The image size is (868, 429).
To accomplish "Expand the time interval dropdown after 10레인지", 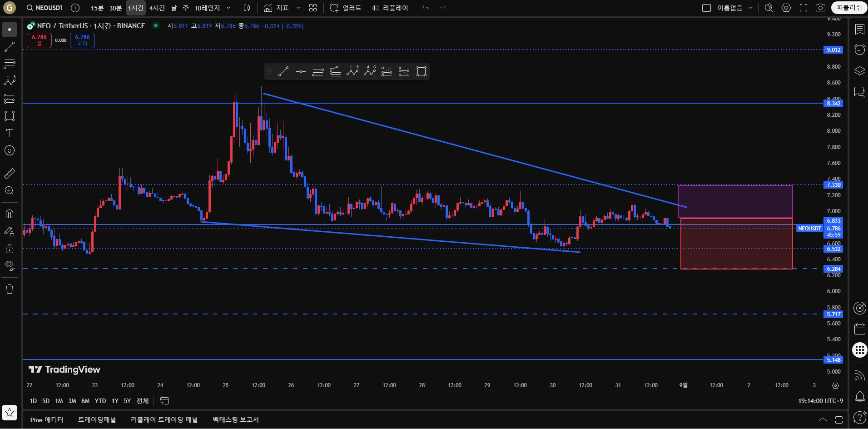I will pyautogui.click(x=228, y=8).
